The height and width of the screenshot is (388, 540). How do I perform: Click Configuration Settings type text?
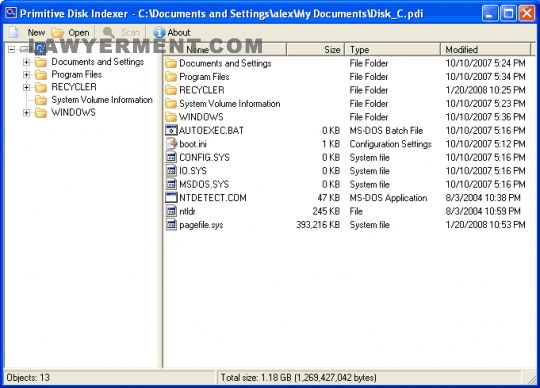[x=391, y=144]
